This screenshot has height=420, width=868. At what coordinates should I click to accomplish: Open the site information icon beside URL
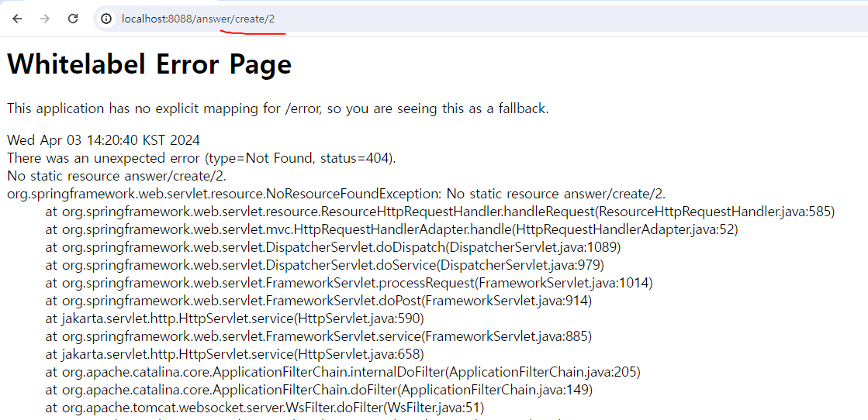coord(105,19)
